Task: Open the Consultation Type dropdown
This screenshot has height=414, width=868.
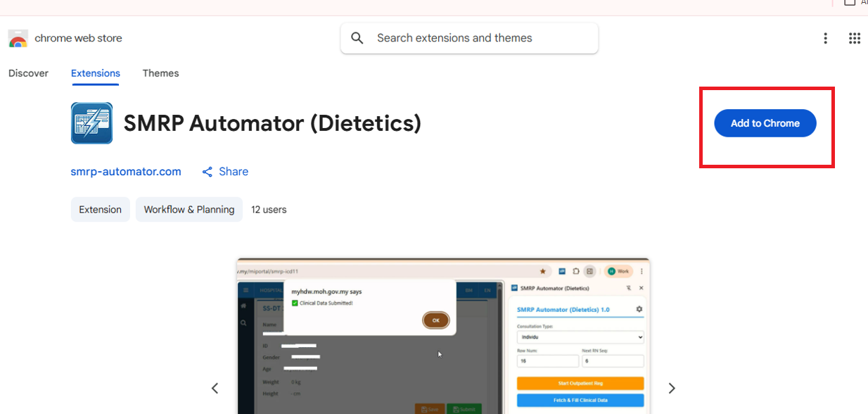Action: point(581,336)
